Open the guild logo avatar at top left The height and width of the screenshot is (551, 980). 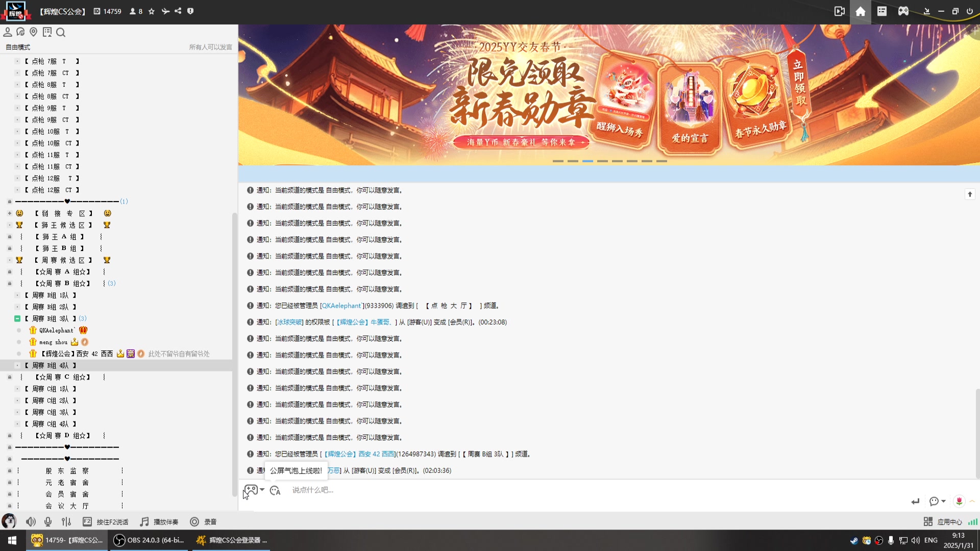click(x=15, y=11)
